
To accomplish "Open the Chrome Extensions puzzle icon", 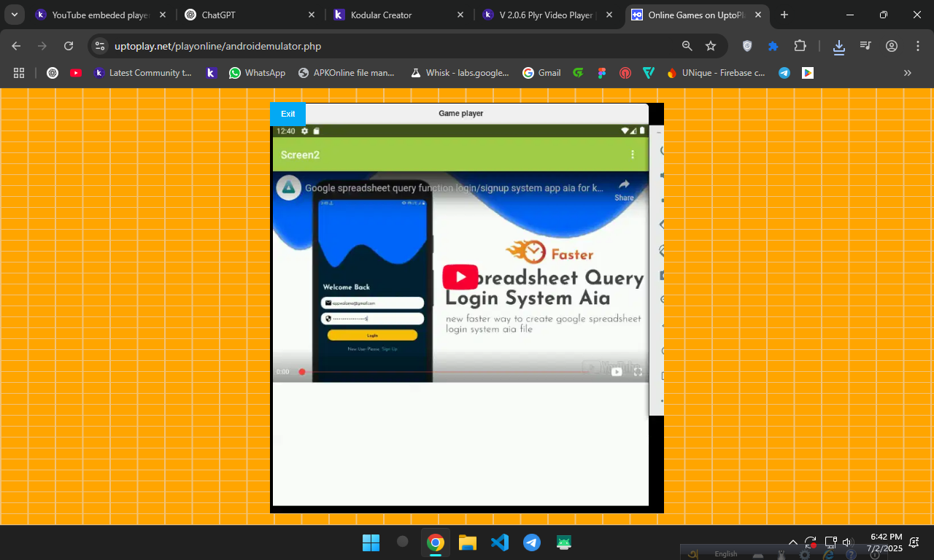I will [x=800, y=46].
